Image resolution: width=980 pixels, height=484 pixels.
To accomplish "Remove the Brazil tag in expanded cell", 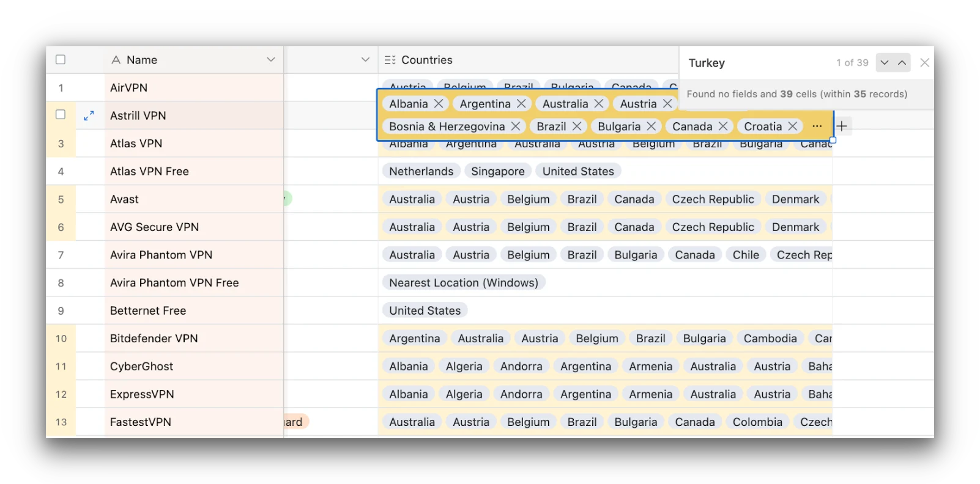I will pyautogui.click(x=577, y=126).
